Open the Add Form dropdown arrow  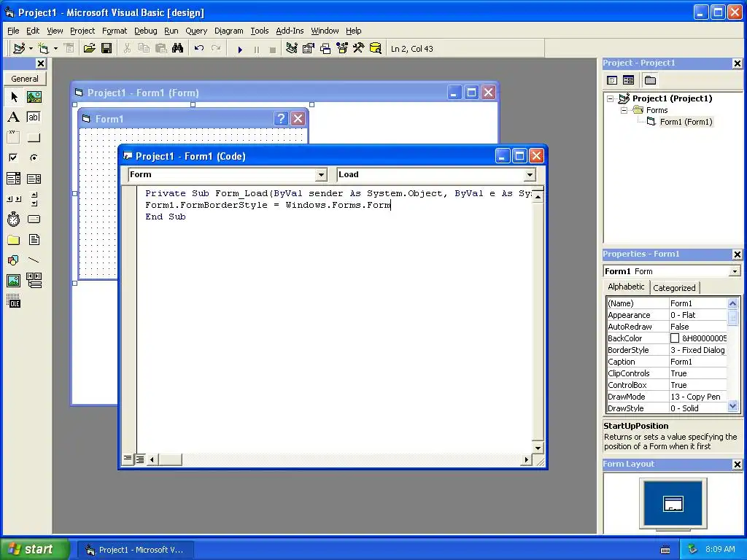tap(55, 49)
